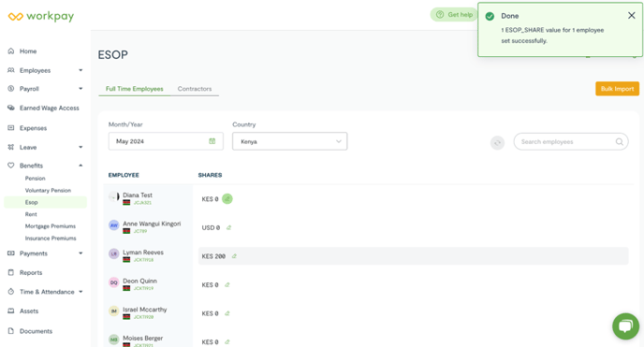Edit shares for Diana Test

coord(227,199)
